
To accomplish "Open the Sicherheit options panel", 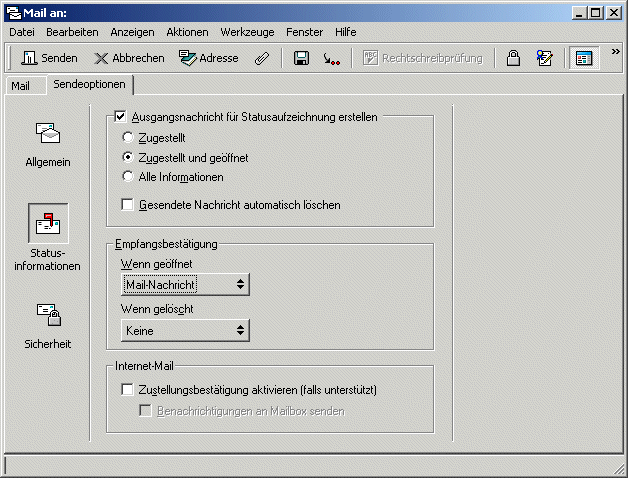I will pos(48,326).
